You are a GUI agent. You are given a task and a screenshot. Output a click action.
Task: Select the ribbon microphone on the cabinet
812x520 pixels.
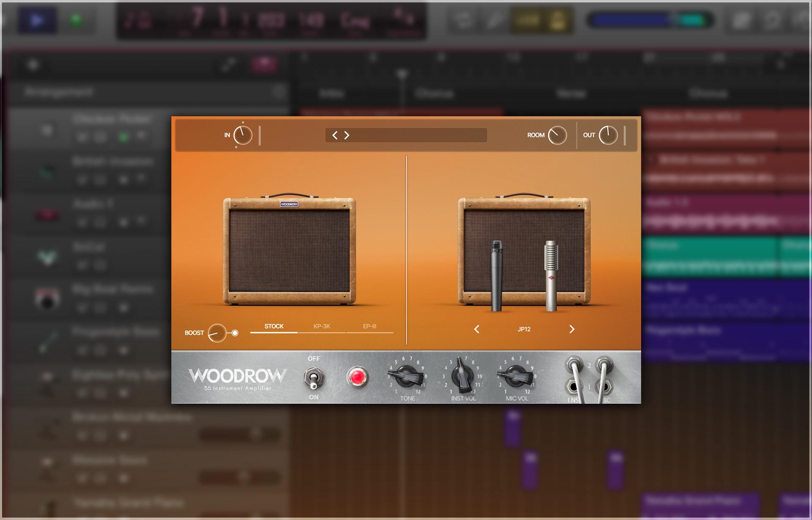click(551, 276)
